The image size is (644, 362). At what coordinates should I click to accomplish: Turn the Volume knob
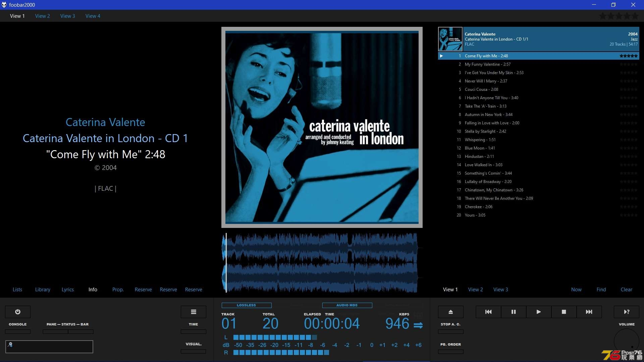[627, 342]
